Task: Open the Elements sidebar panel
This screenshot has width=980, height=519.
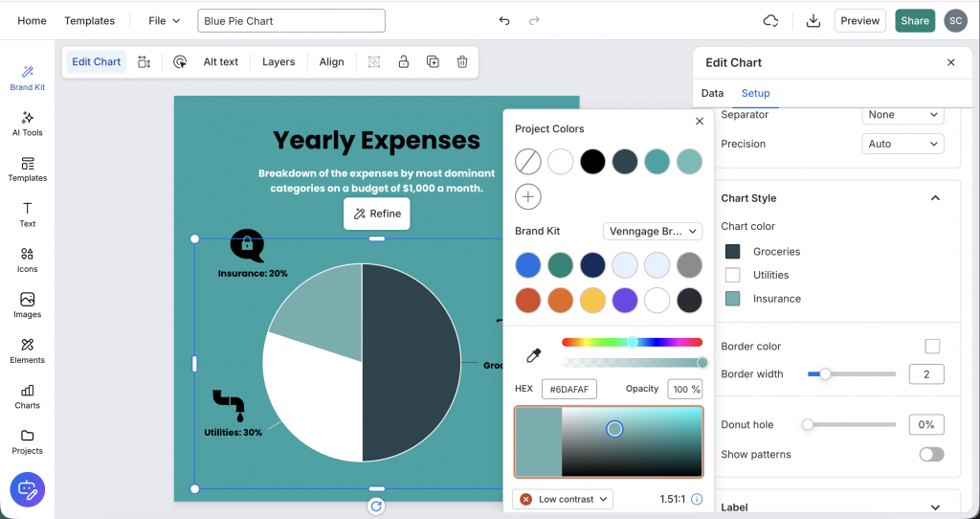Action: tap(28, 351)
